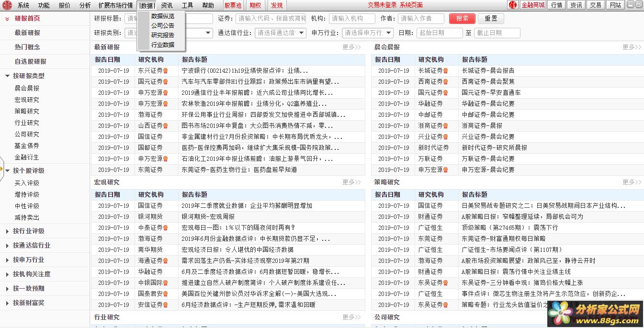This screenshot has height=328, width=644.
Task: Click the red 信 icon beside 金融商城
Action: point(513,5)
